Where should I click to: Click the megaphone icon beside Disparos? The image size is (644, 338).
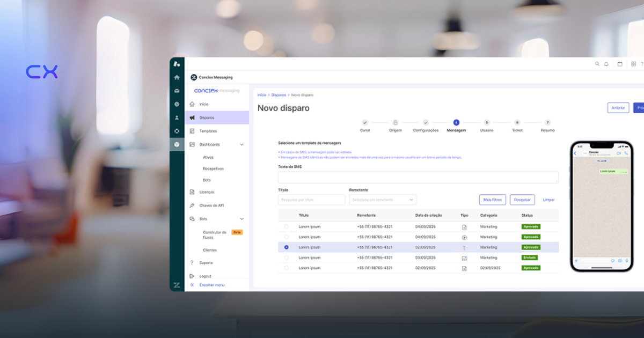pyautogui.click(x=192, y=117)
